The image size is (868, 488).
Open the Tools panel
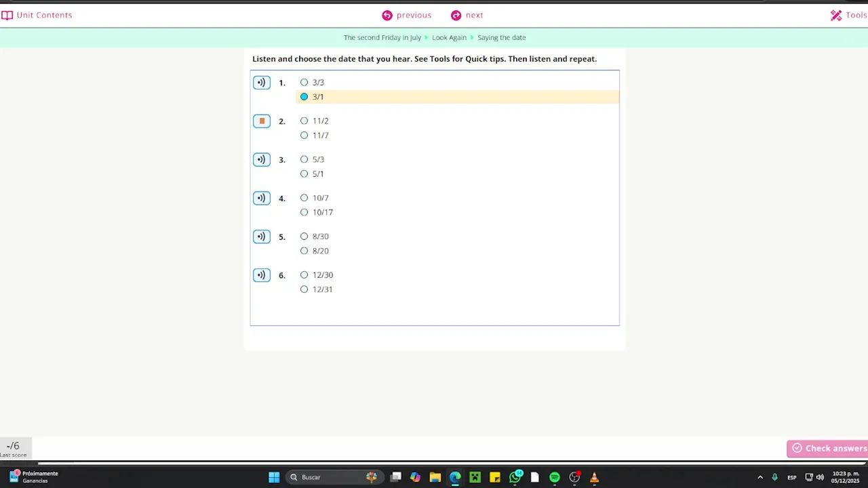click(849, 15)
